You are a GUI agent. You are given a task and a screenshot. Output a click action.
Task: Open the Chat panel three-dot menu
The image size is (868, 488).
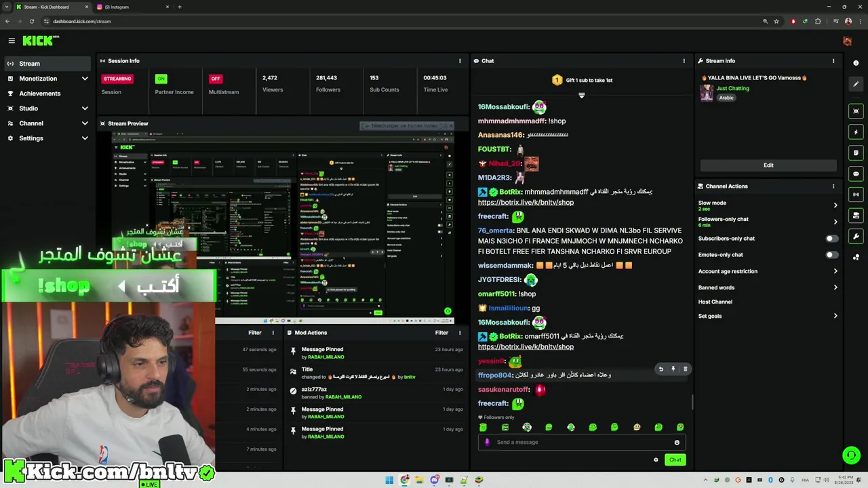[x=684, y=61]
